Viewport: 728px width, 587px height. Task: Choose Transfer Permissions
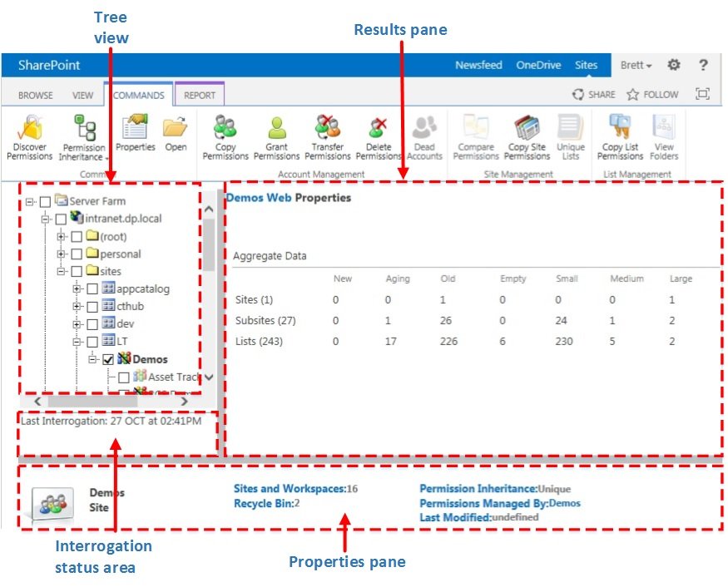(x=328, y=137)
